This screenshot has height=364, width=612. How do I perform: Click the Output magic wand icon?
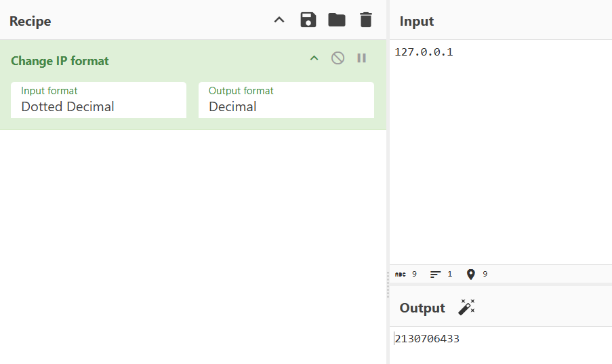coord(466,307)
